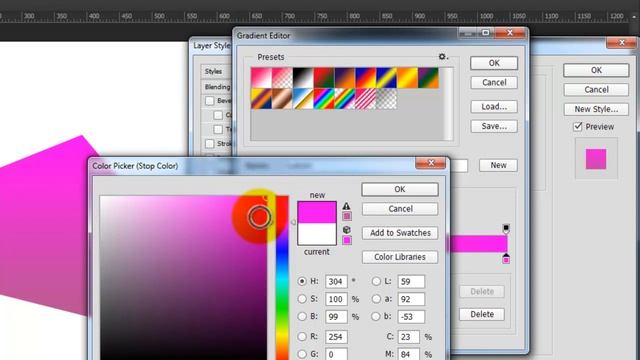Click OK in the Color Picker dialog
The height and width of the screenshot is (360, 640).
coord(400,189)
